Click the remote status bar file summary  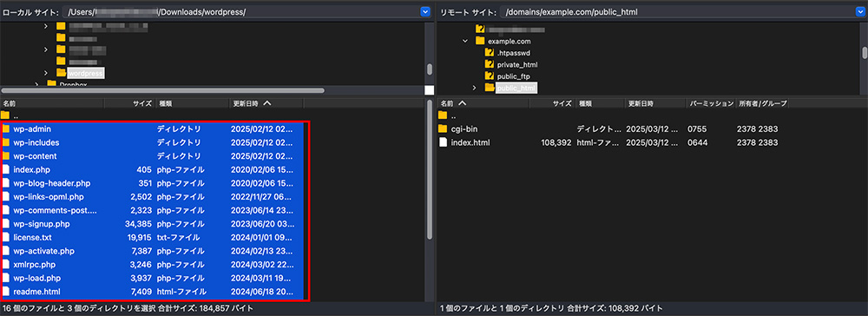550,307
